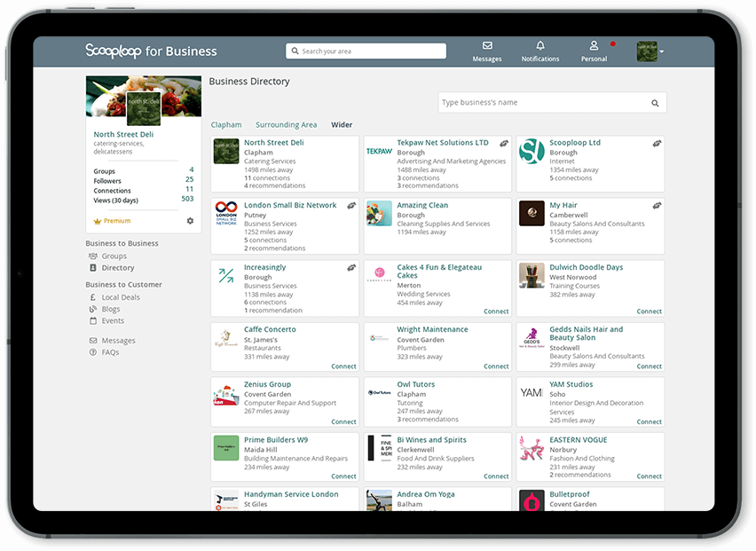
Task: Connect with Prime Builders W9
Action: point(343,476)
